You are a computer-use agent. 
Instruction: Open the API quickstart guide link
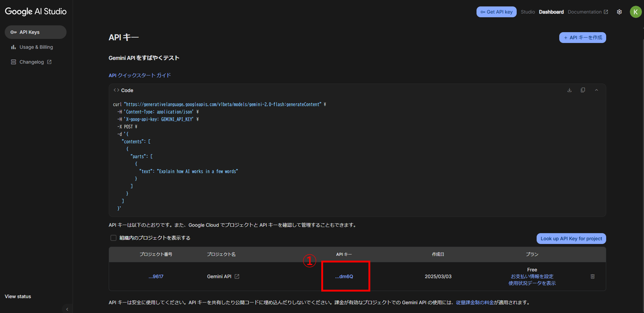click(140, 75)
